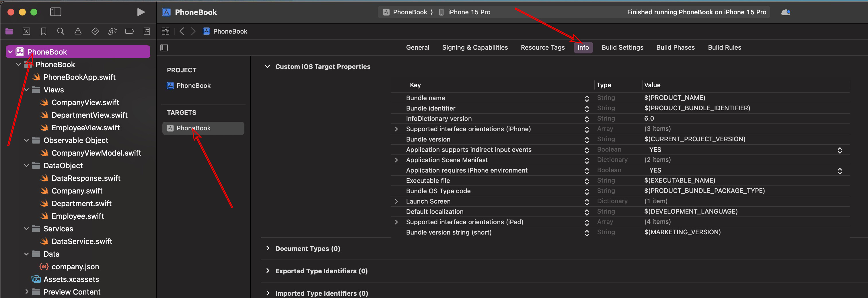
Task: Open the Debug navigator bug-spray icon
Action: point(112,31)
